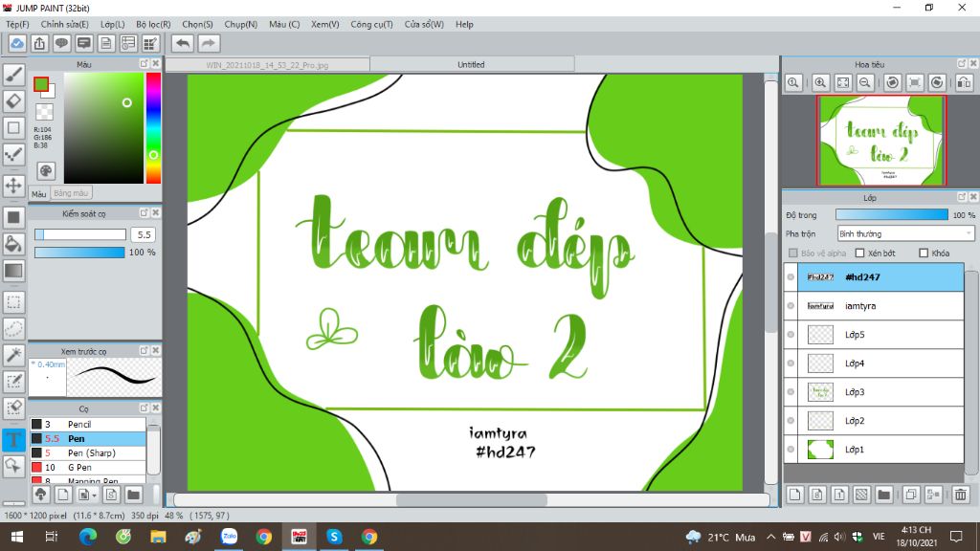Open Cửa sổ(W) menu
Screen dimensions: 980x551
[424, 24]
